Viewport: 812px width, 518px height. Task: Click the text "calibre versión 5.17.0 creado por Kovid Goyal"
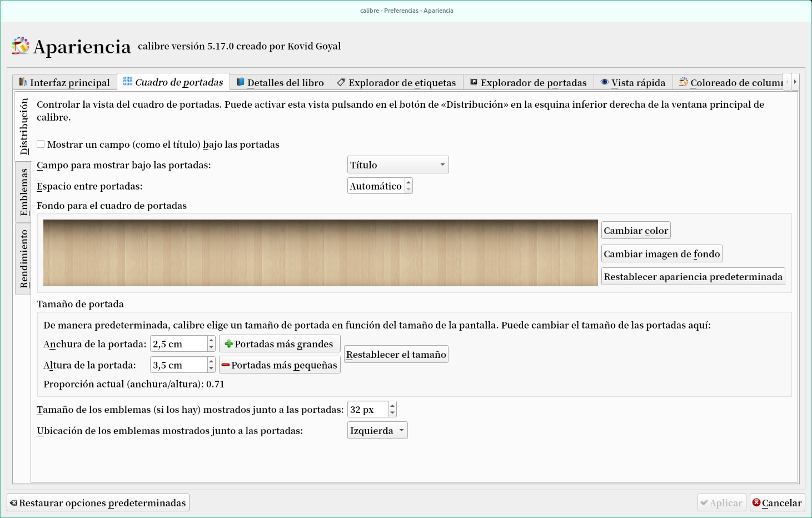[x=240, y=46]
